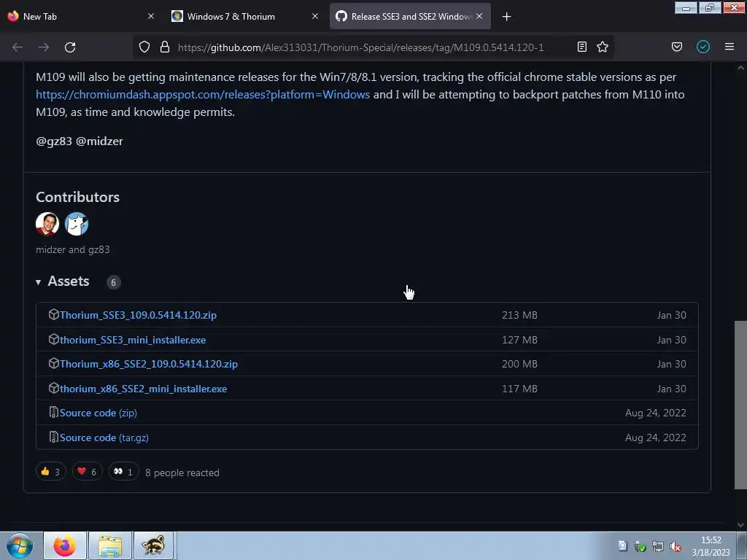Click package icon beside Thorium_SSE3 zip
The width and height of the screenshot is (747, 560).
tap(54, 314)
